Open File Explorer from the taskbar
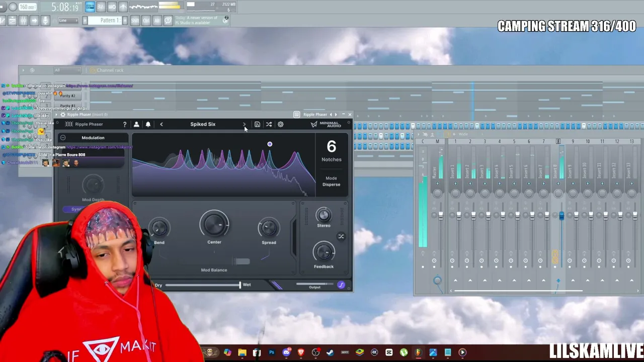 point(242,352)
